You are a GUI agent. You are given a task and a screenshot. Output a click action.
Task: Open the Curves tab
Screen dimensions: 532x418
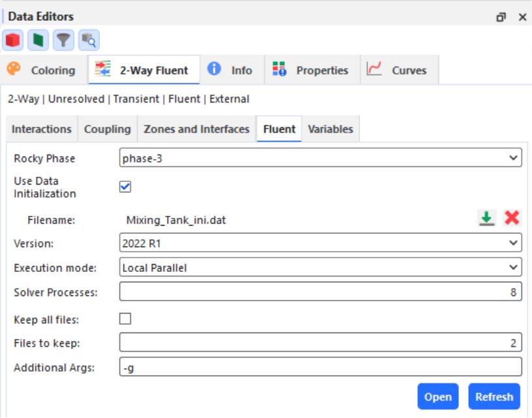pos(400,70)
